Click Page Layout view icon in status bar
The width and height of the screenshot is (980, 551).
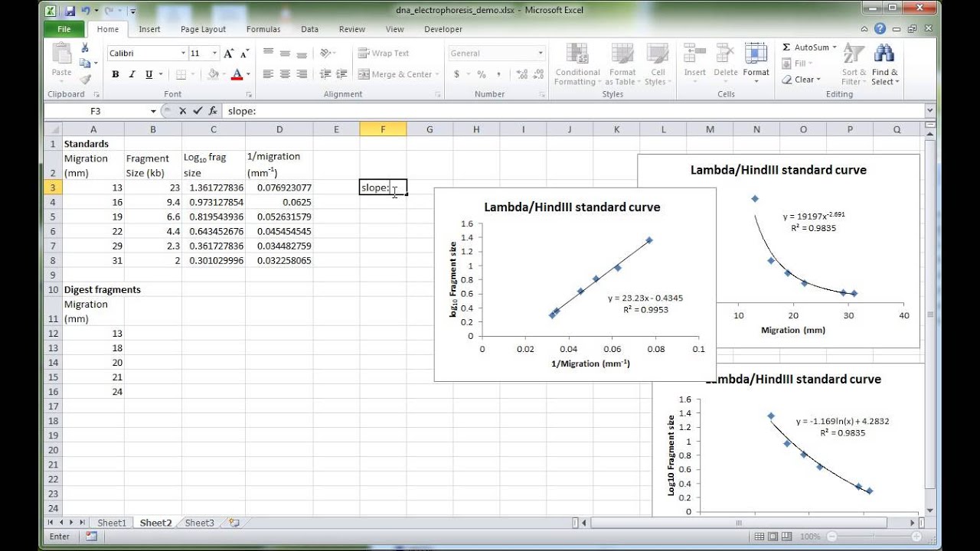[x=773, y=536]
